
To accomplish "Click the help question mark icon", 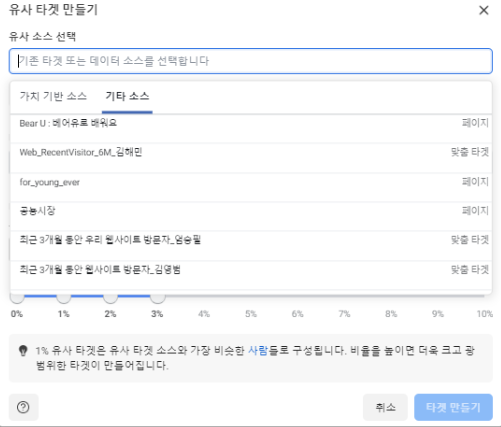I will (x=23, y=407).
